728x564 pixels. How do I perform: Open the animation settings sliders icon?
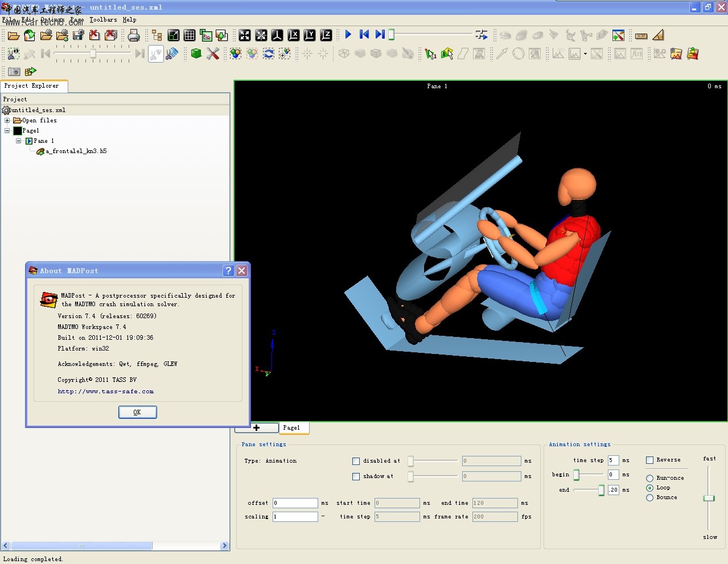pos(482,35)
